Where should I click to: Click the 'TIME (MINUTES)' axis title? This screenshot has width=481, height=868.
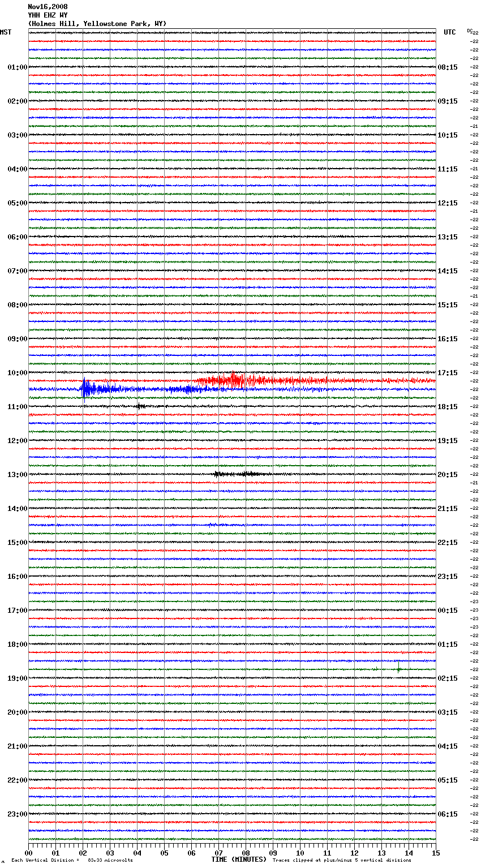239,860
